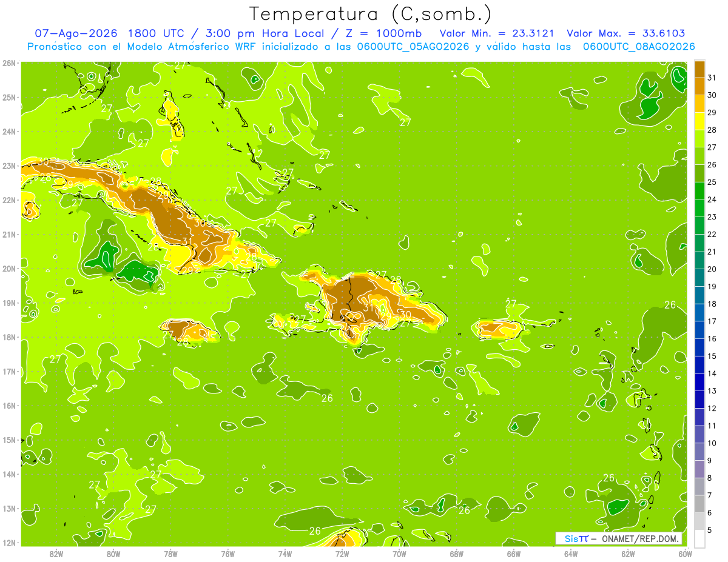Pick the purple swatch between 8 and 9
Image resolution: width=728 pixels, height=562 pixels.
tap(699, 469)
